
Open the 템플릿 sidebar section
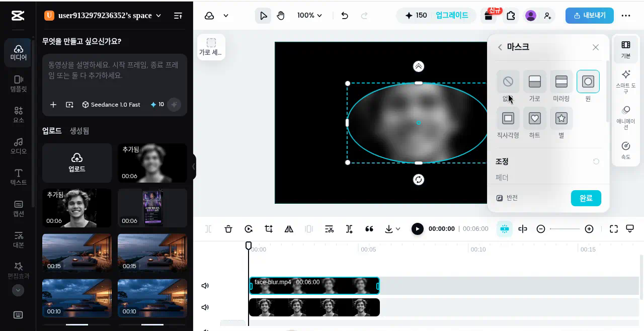(19, 84)
